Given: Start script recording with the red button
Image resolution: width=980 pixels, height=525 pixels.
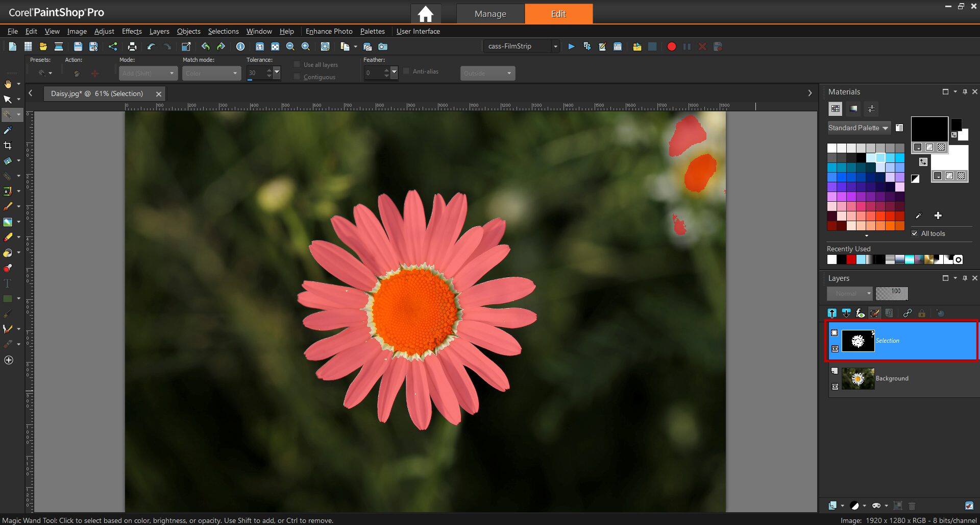Looking at the screenshot, I should pyautogui.click(x=671, y=46).
